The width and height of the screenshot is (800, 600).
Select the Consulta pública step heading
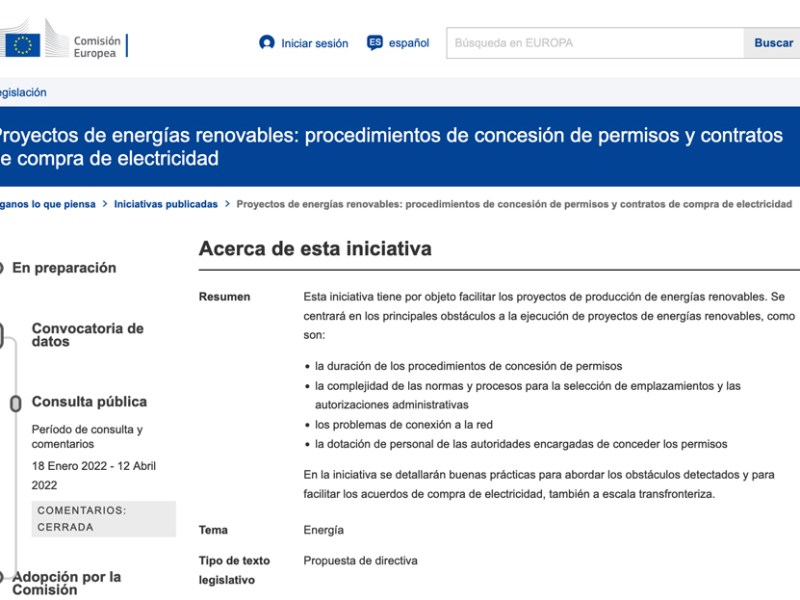pos(89,402)
